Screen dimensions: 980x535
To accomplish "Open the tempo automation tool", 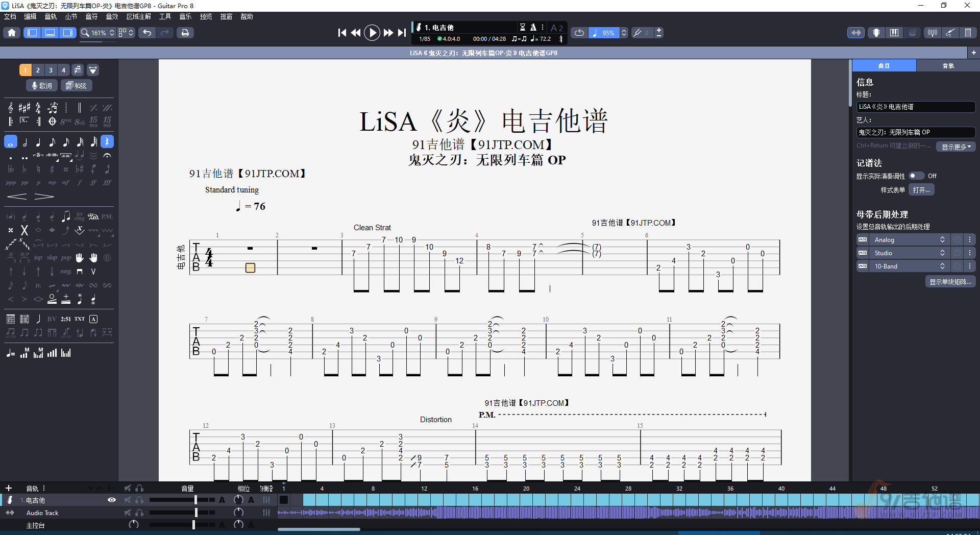I will (11, 353).
